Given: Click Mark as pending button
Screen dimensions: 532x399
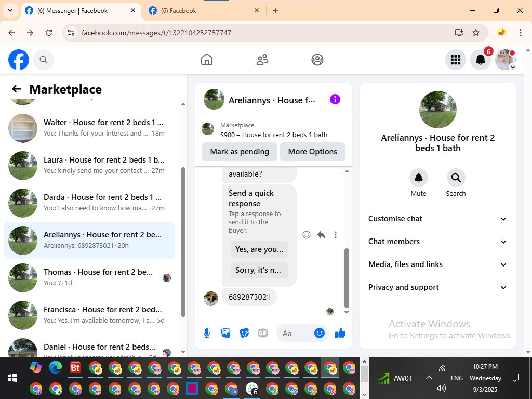Looking at the screenshot, I should (x=240, y=152).
